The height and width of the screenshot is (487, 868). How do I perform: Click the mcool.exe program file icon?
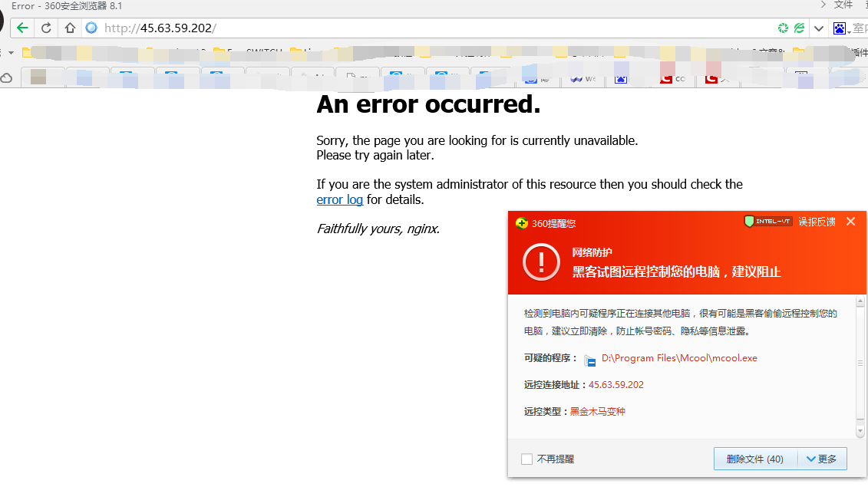click(589, 360)
